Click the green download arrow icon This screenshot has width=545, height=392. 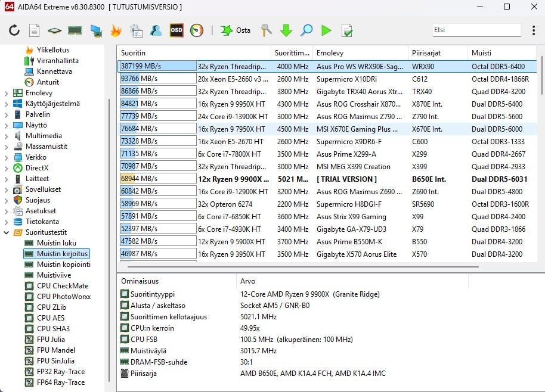pyautogui.click(x=286, y=30)
